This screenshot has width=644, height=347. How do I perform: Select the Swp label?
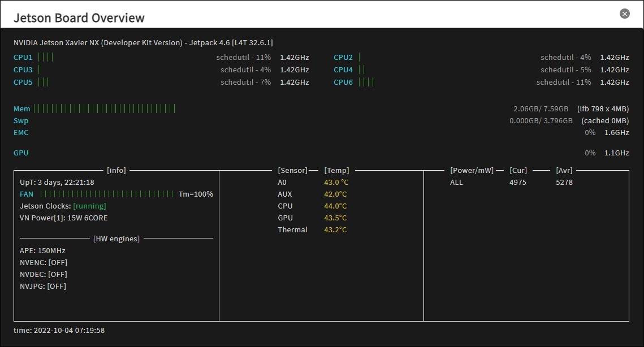point(21,120)
